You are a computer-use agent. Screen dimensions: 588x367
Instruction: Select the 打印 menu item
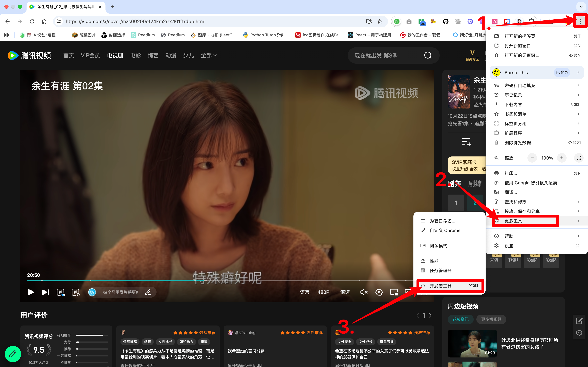pos(537,173)
